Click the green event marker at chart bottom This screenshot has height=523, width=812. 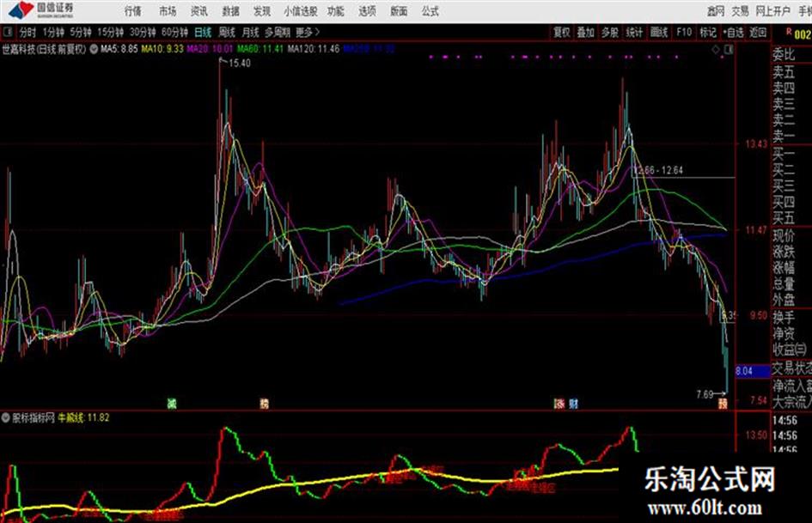[x=172, y=404]
